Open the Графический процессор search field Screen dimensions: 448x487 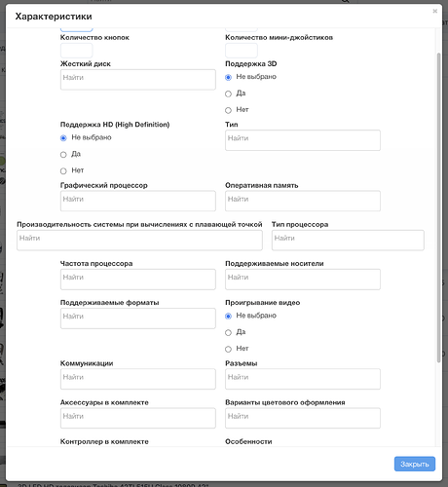click(138, 201)
